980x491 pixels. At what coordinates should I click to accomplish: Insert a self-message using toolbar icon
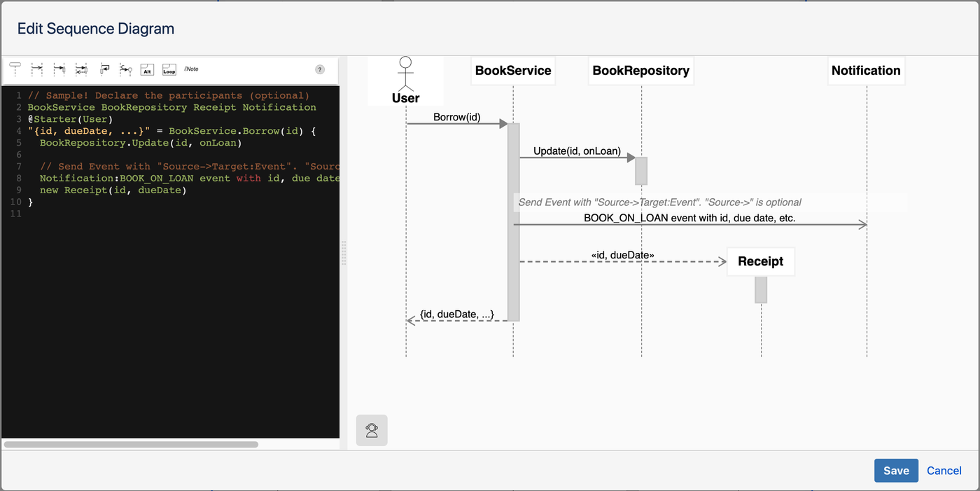[x=105, y=69]
